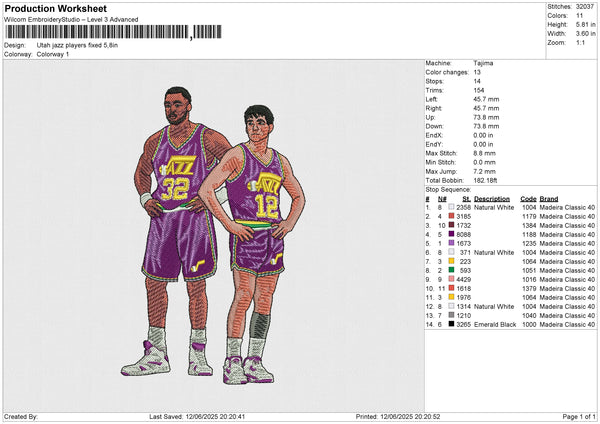
Task: Click the St. column header
Action: [x=466, y=199]
